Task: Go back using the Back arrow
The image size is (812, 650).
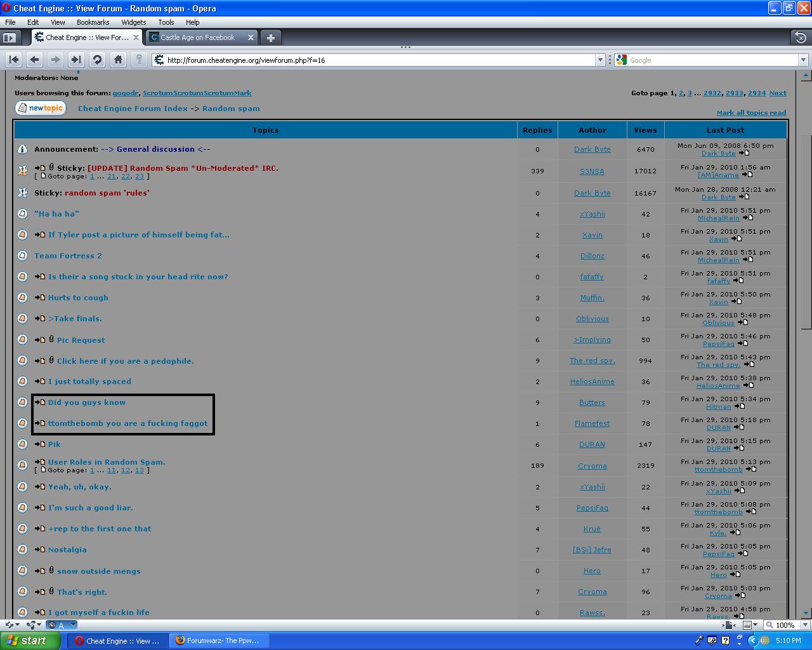Action: [35, 60]
